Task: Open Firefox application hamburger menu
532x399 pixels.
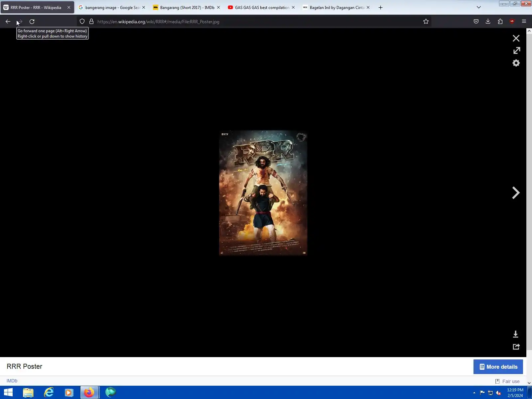Action: [524, 22]
